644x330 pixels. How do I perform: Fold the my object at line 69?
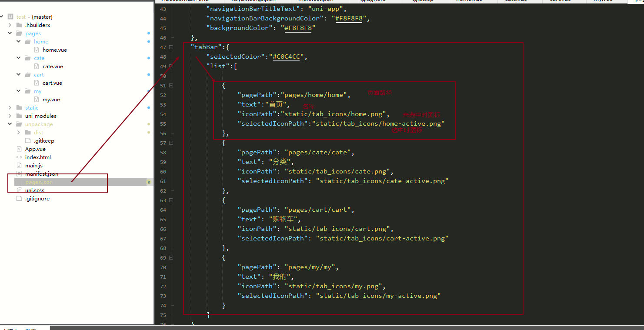(171, 258)
